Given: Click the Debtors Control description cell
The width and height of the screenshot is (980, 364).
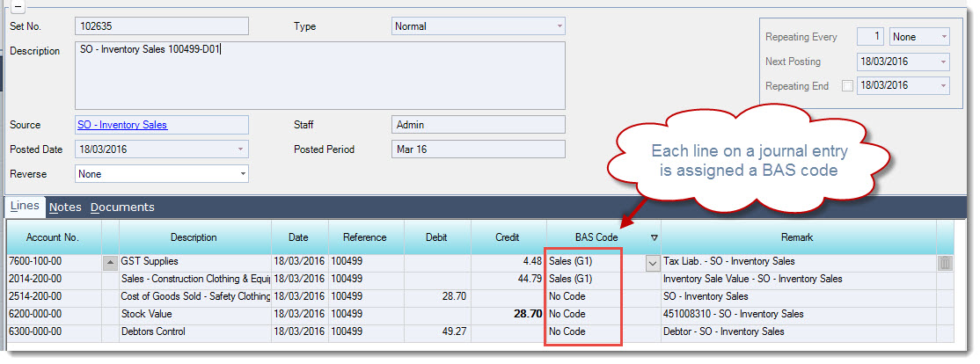Looking at the screenshot, I should pyautogui.click(x=195, y=331).
